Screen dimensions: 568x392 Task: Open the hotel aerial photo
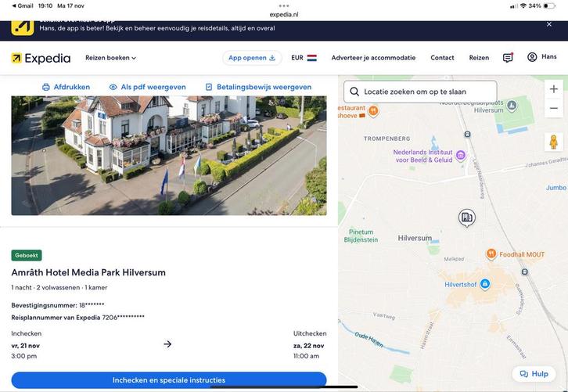(169, 156)
